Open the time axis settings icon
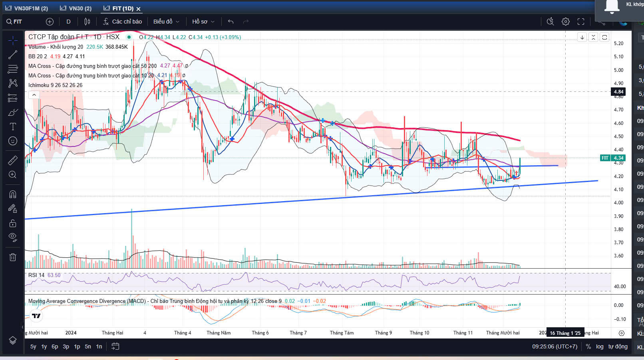 [x=622, y=333]
